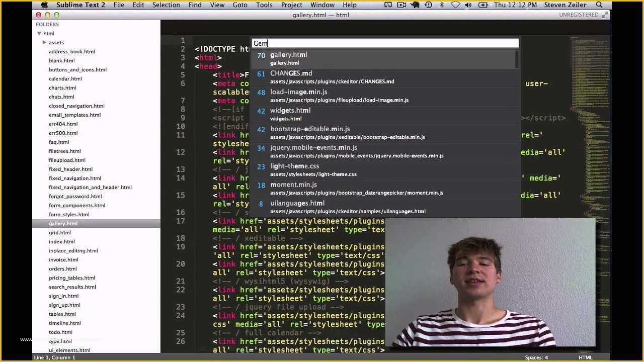
Task: Select gallery.html result in Goto list
Action: [x=383, y=59]
